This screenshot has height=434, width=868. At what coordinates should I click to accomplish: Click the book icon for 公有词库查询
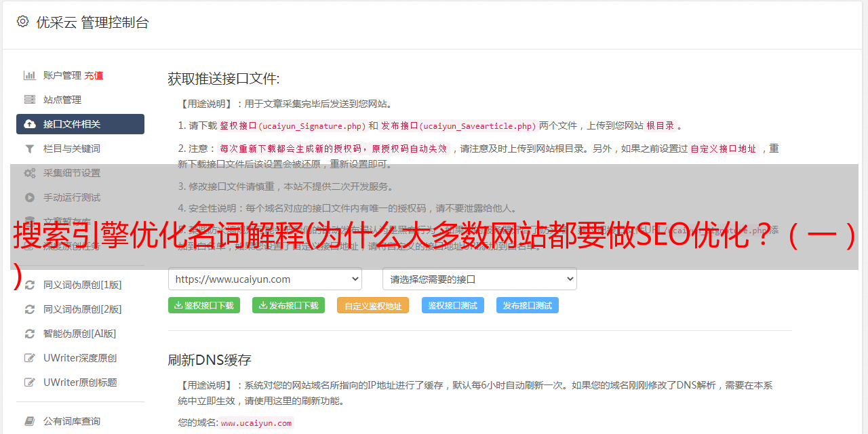tap(30, 421)
